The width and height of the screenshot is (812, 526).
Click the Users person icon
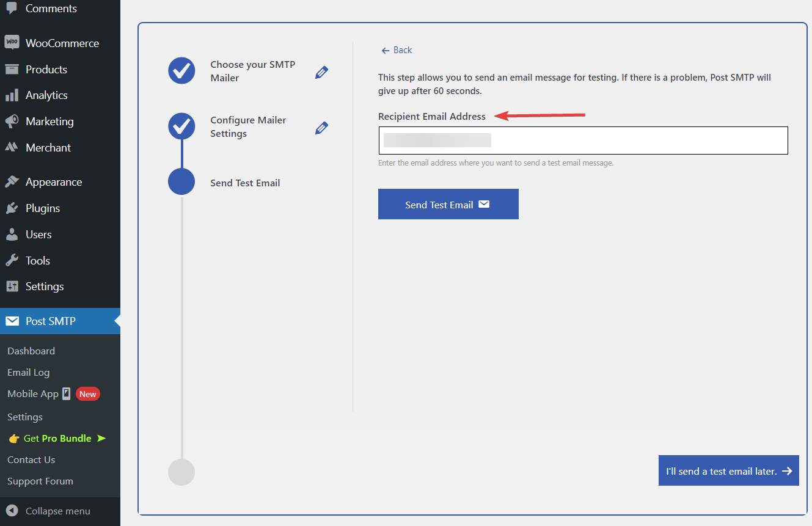(12, 235)
